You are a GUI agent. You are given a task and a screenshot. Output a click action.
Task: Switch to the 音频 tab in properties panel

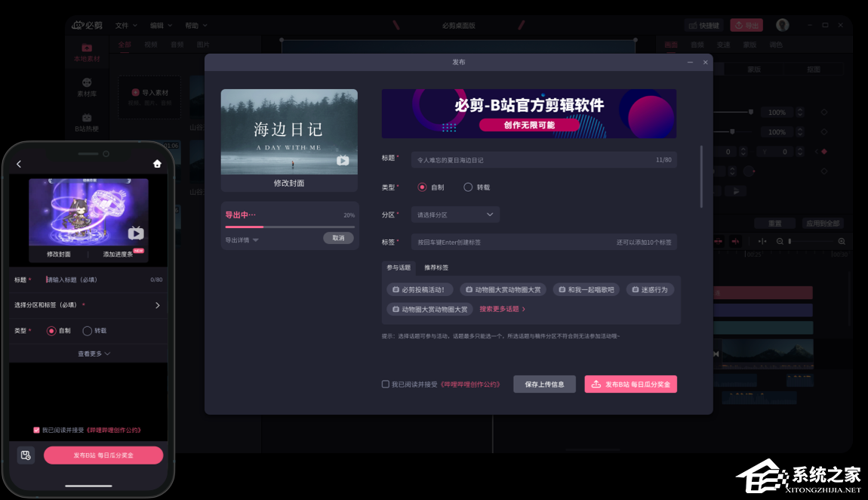(x=698, y=44)
